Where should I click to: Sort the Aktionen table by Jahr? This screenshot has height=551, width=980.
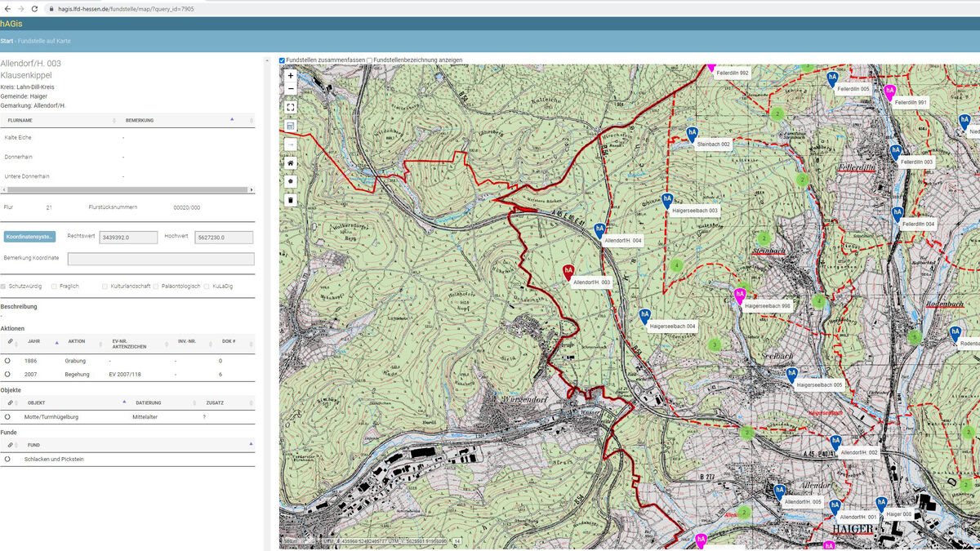tap(34, 342)
